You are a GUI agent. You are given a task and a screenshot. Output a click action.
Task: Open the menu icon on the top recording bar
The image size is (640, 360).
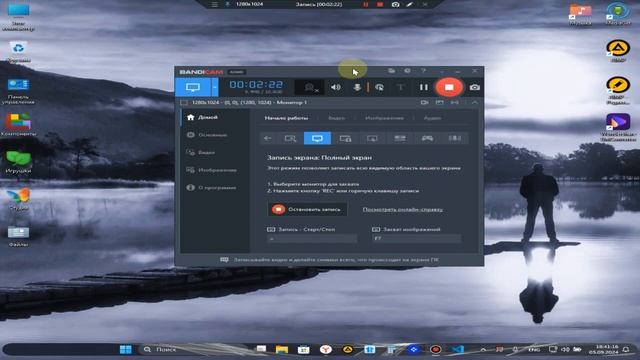pos(214,4)
